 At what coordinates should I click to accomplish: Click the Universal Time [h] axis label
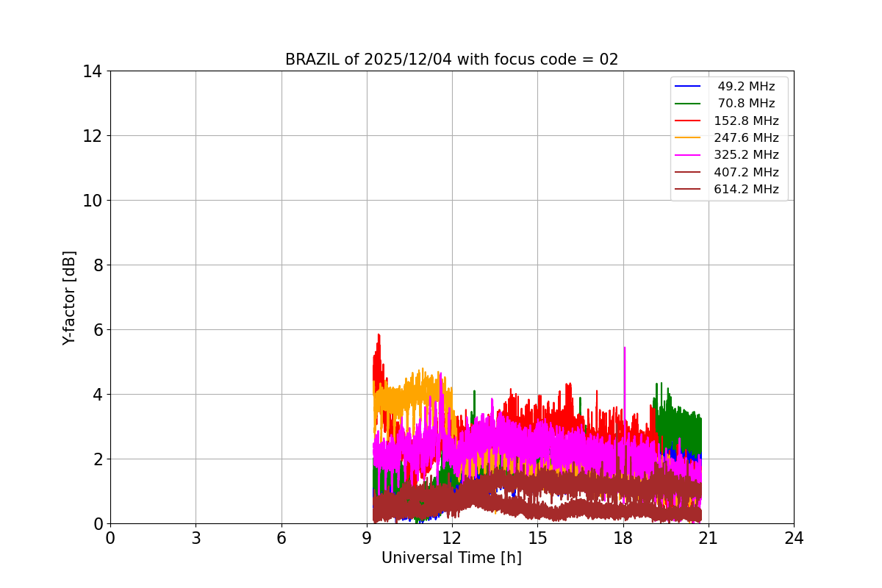451,558
